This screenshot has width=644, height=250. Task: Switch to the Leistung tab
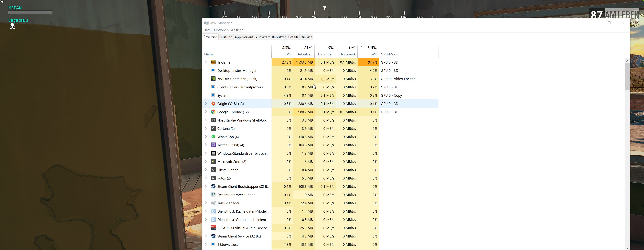[x=226, y=37]
